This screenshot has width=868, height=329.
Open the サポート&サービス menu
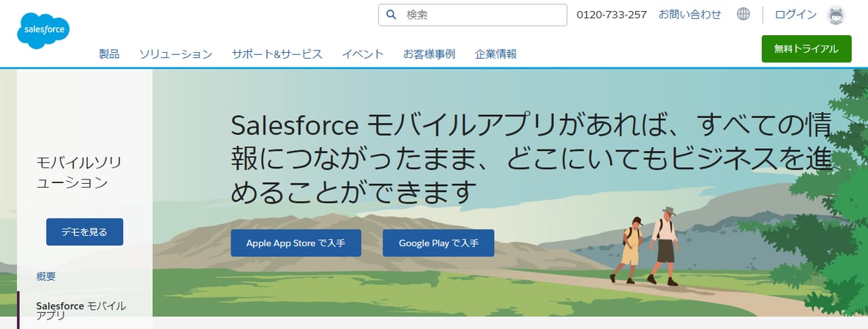(277, 54)
